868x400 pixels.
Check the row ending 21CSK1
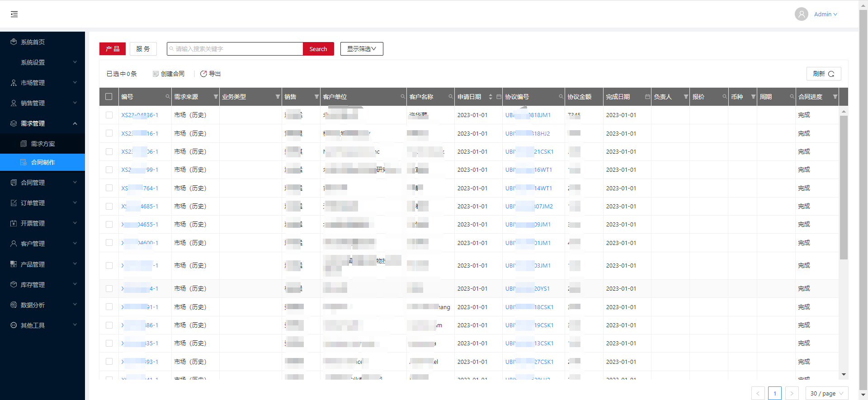coord(109,152)
